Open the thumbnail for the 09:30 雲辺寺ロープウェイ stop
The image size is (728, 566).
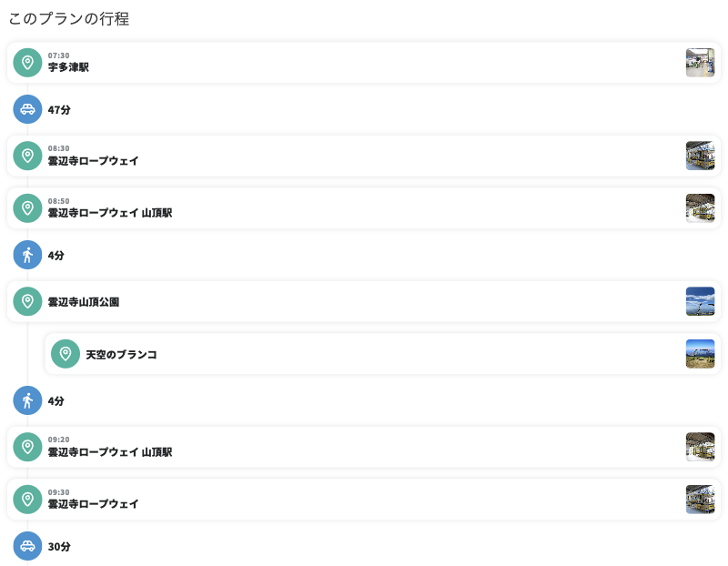click(x=700, y=500)
